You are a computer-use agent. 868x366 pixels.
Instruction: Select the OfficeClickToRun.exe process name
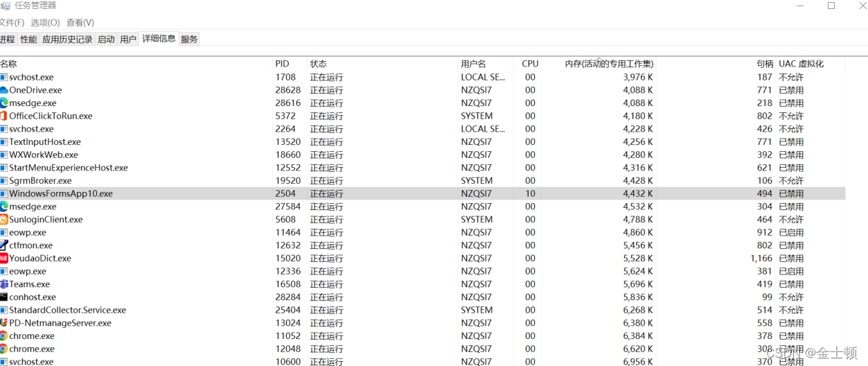[x=51, y=116]
